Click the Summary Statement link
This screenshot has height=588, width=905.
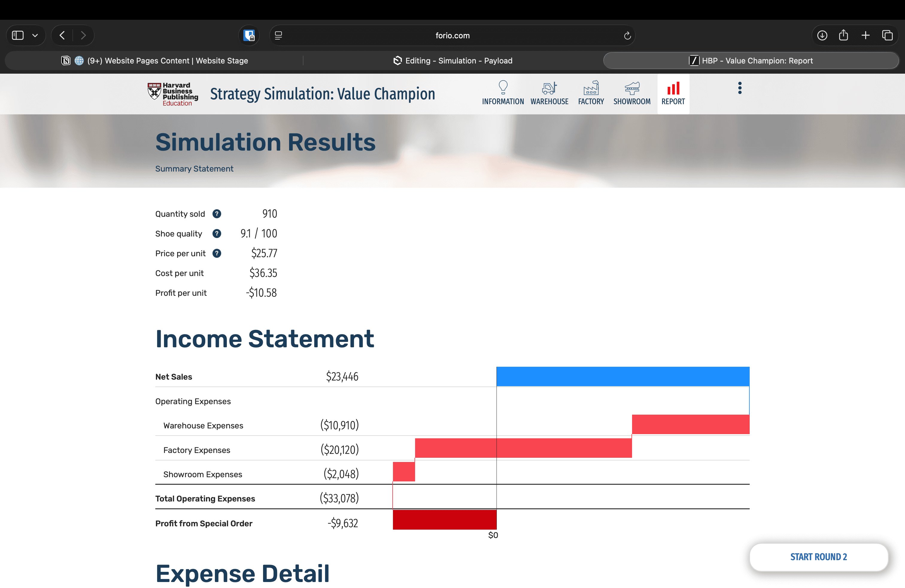pos(194,169)
